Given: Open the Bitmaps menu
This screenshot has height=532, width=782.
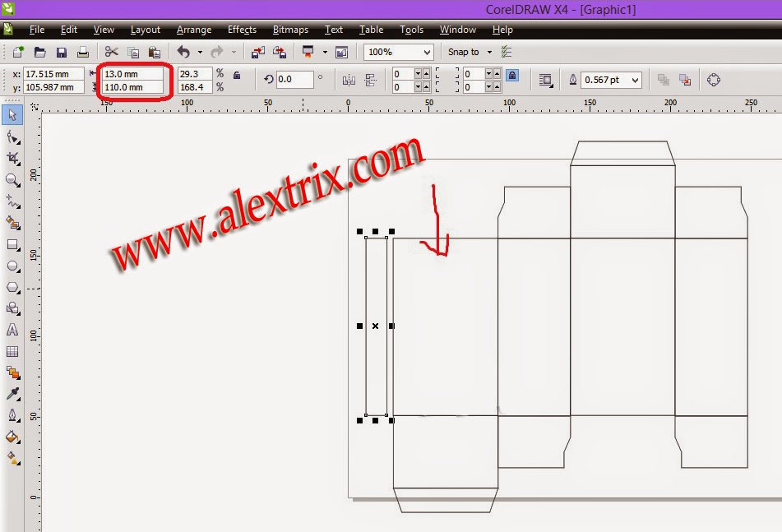Looking at the screenshot, I should click(290, 30).
